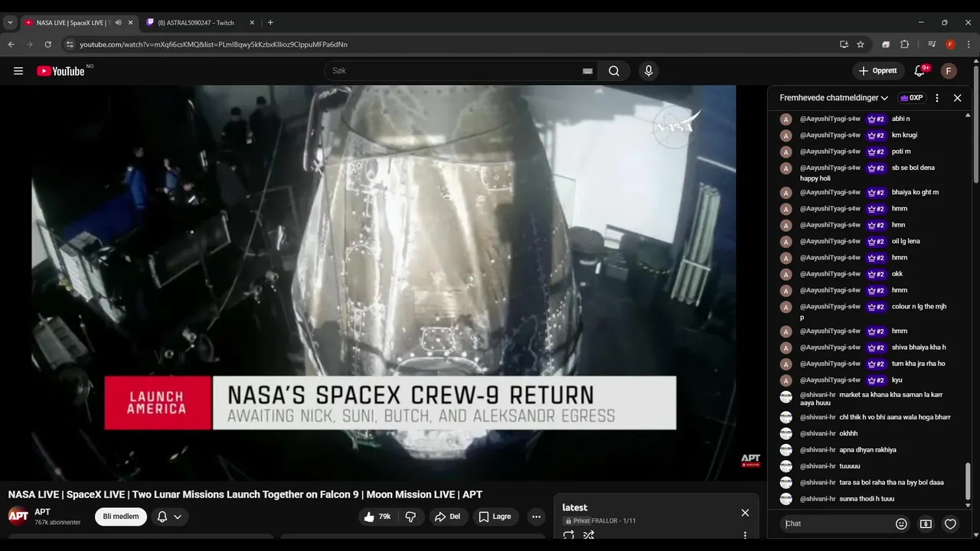Open the APT channel name link
The height and width of the screenshot is (551, 980).
pos(42,512)
